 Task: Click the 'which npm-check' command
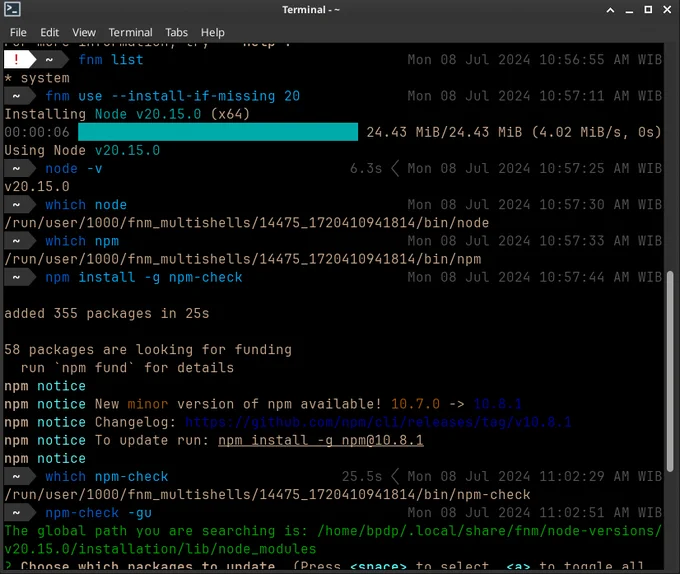tap(107, 476)
